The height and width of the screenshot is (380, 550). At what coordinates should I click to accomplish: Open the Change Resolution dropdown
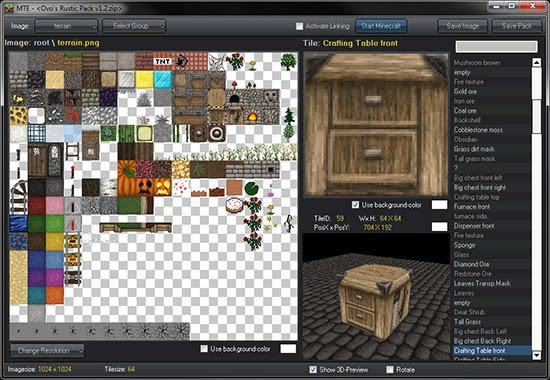[47, 351]
